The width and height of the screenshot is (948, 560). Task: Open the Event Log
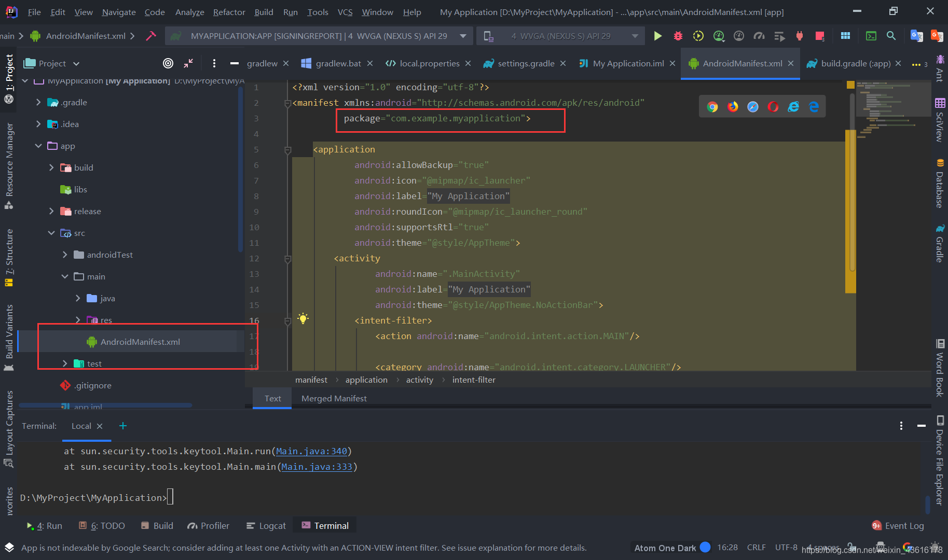(x=898, y=526)
